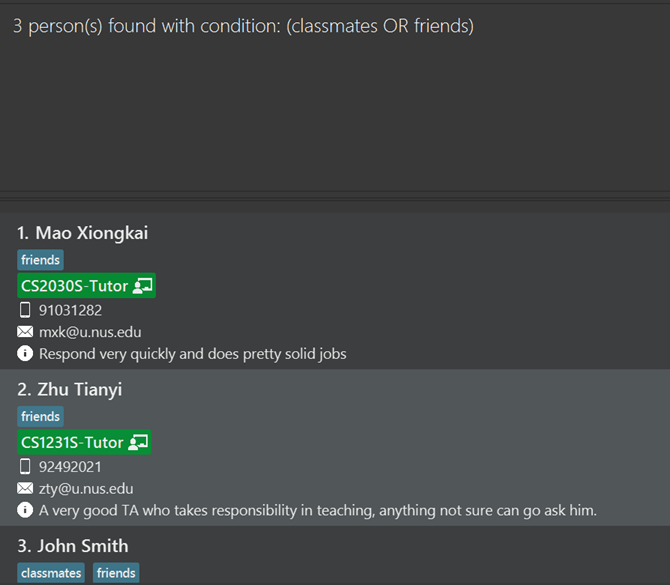This screenshot has width=670, height=585.
Task: Select Zhu Tianyi's friends tag
Action: click(41, 416)
